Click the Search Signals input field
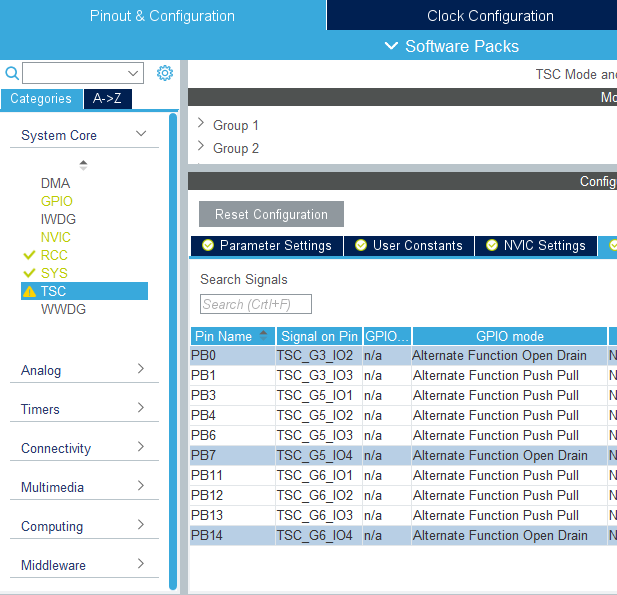The image size is (617, 595). coord(256,304)
